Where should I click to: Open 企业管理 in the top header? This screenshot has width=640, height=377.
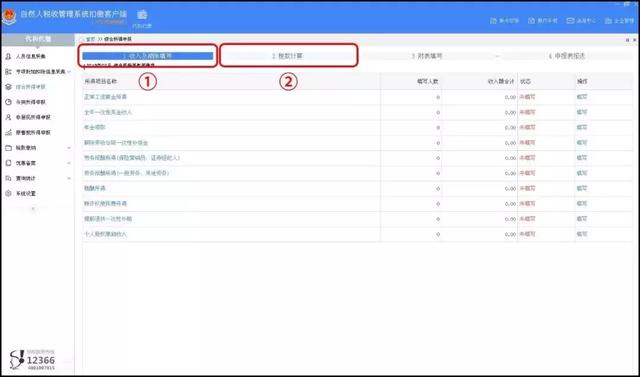point(619,20)
